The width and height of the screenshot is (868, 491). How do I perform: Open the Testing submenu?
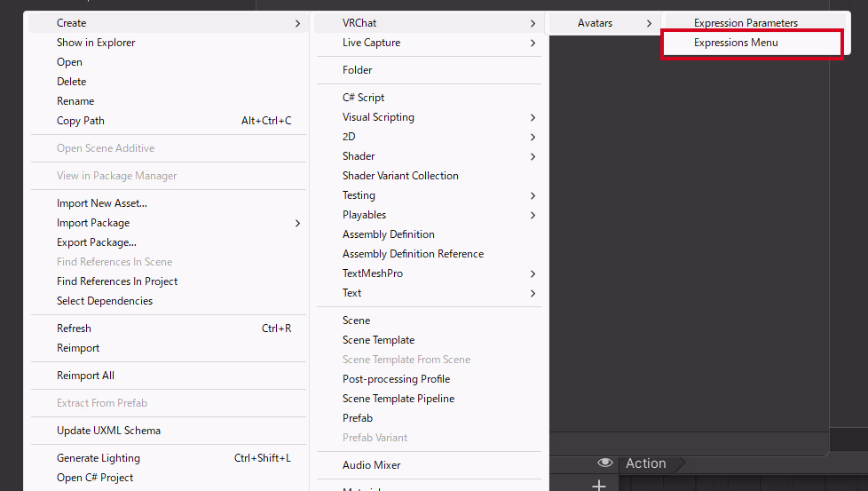tap(429, 195)
